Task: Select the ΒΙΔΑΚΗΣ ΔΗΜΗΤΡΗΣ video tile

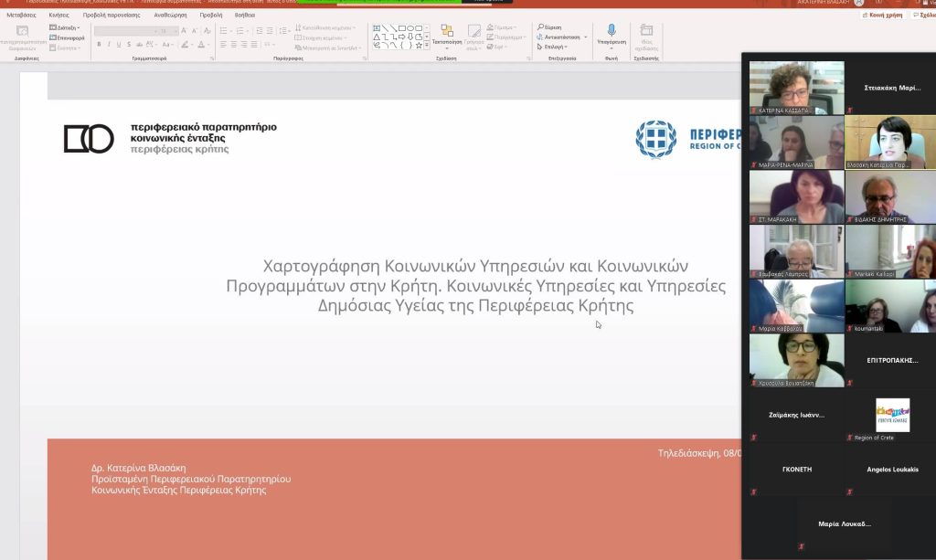Action: click(892, 196)
